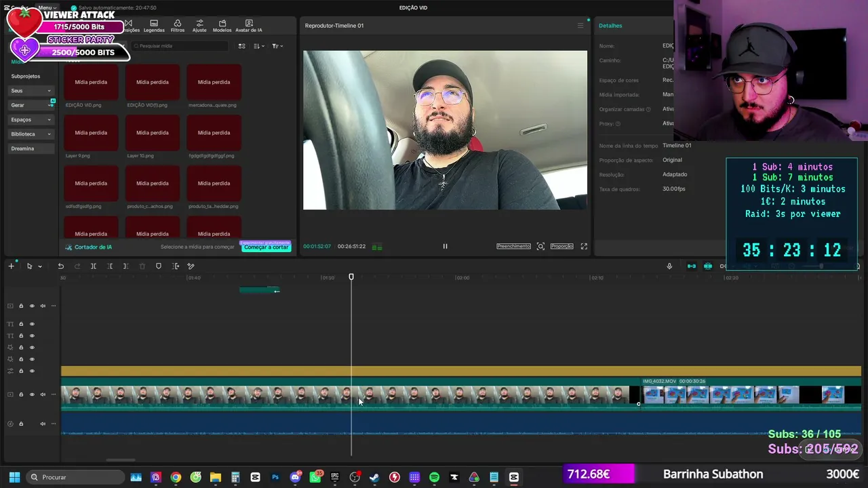Image resolution: width=868 pixels, height=488 pixels.
Task: Hide the first sticker track
Action: coord(32,347)
